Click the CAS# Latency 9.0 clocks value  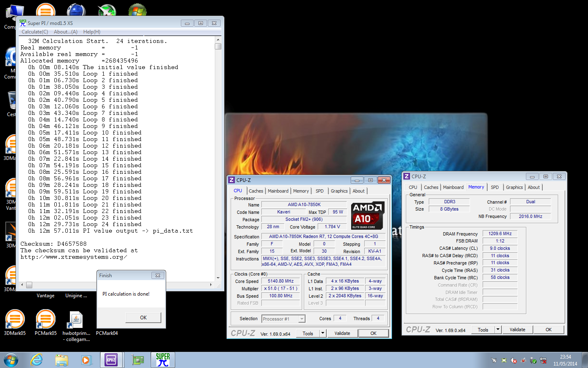click(500, 248)
